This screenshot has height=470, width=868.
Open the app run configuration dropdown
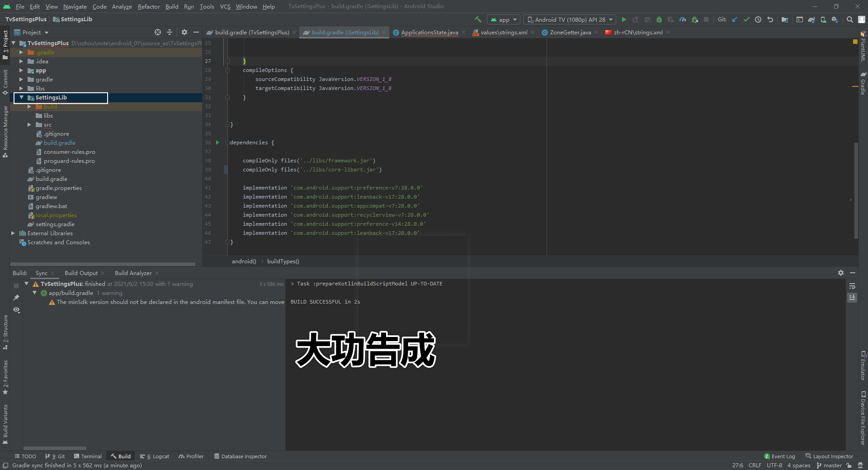[503, 19]
